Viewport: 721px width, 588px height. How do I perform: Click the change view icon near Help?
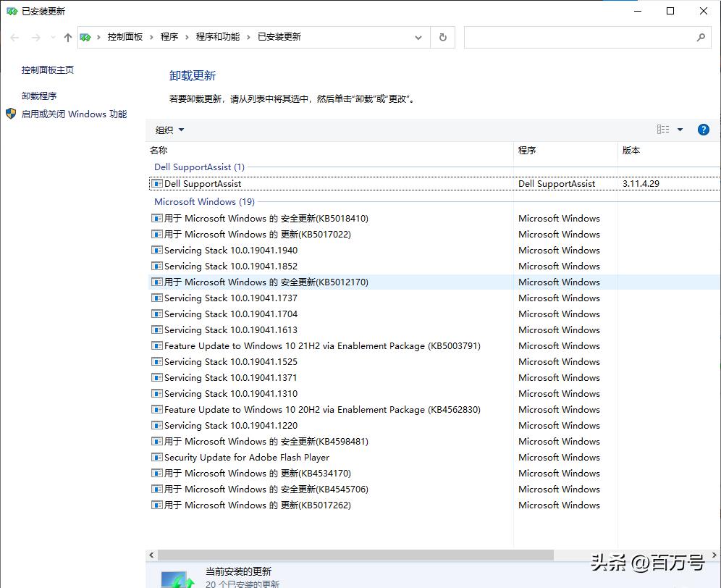pyautogui.click(x=663, y=130)
